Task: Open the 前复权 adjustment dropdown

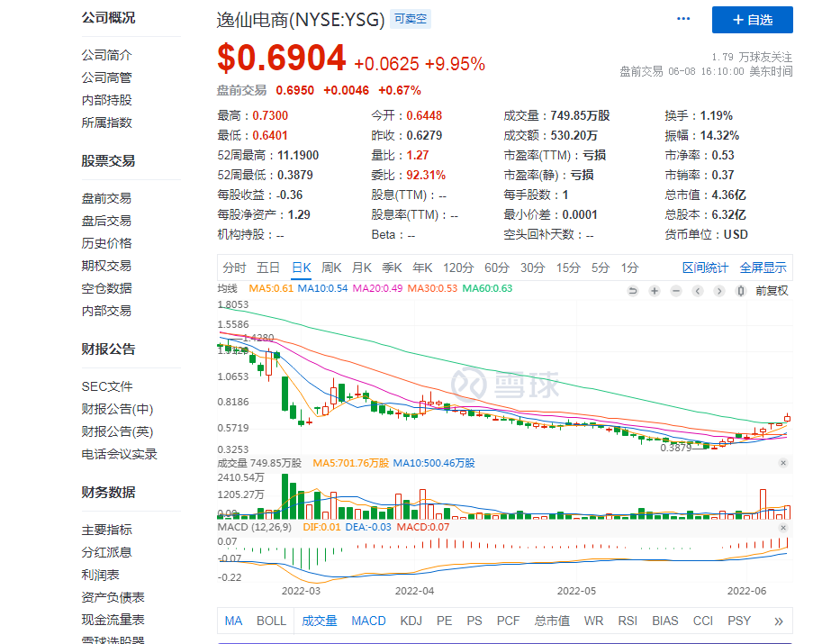Action: [x=772, y=291]
